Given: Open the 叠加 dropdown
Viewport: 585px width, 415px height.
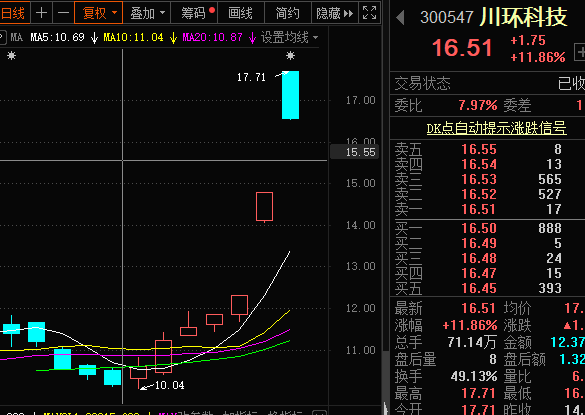Looking at the screenshot, I should [147, 13].
